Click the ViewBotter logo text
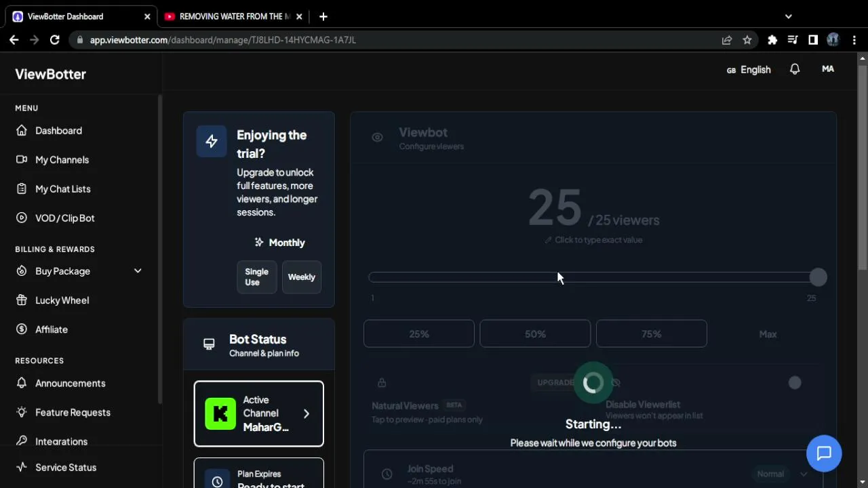868x488 pixels. point(51,74)
